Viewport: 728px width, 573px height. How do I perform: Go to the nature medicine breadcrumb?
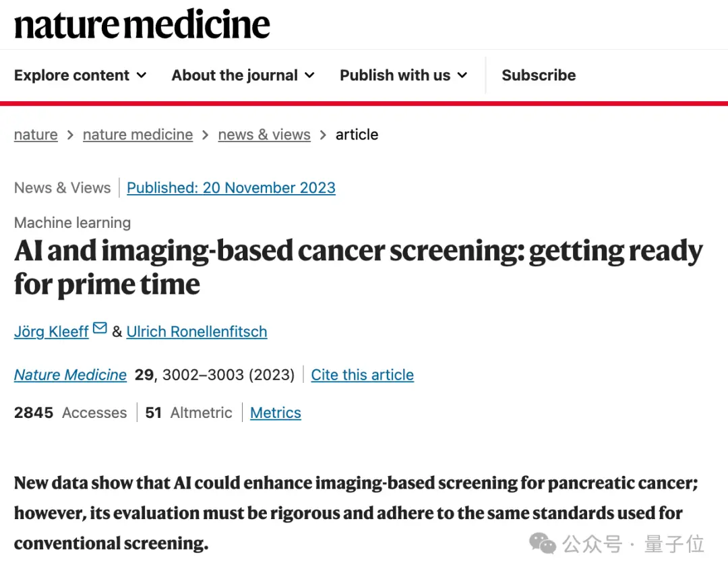[138, 135]
